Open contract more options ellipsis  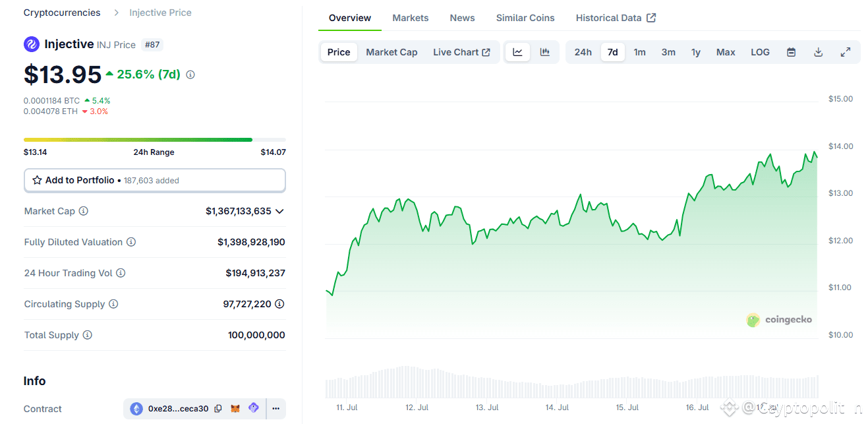point(275,409)
